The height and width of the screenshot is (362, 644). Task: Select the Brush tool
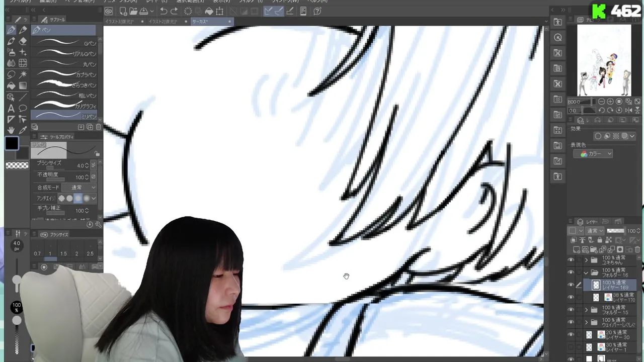(11, 41)
